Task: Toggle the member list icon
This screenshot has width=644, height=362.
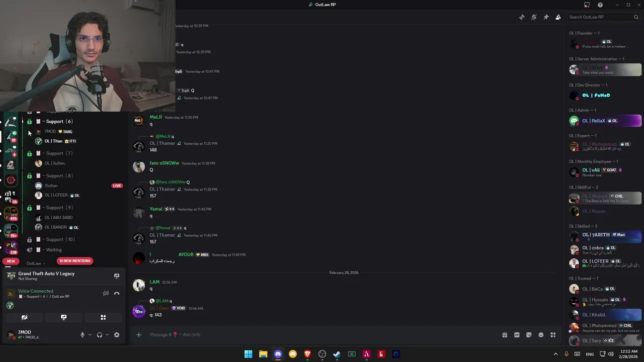Action: (558, 17)
